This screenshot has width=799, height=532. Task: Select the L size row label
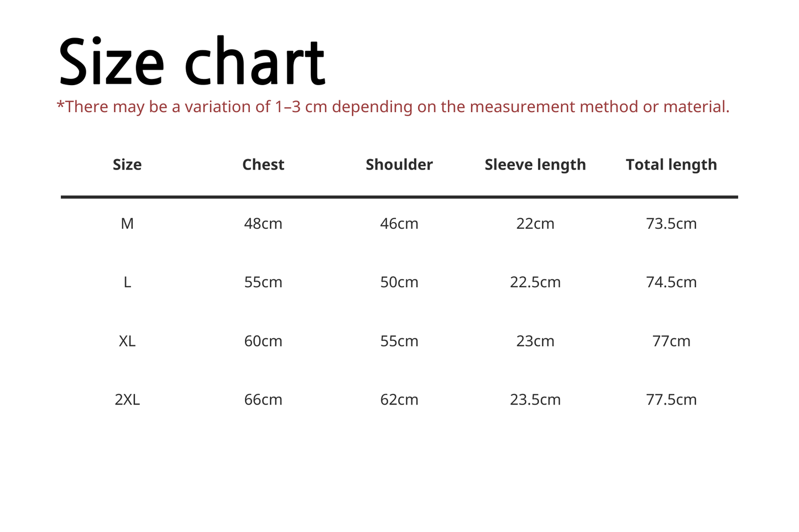tap(127, 282)
